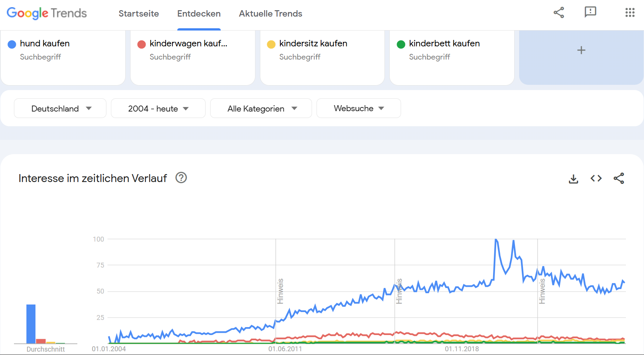Screen dimensions: 644x355
Task: Add a comparison term with plus button
Action: click(x=581, y=50)
